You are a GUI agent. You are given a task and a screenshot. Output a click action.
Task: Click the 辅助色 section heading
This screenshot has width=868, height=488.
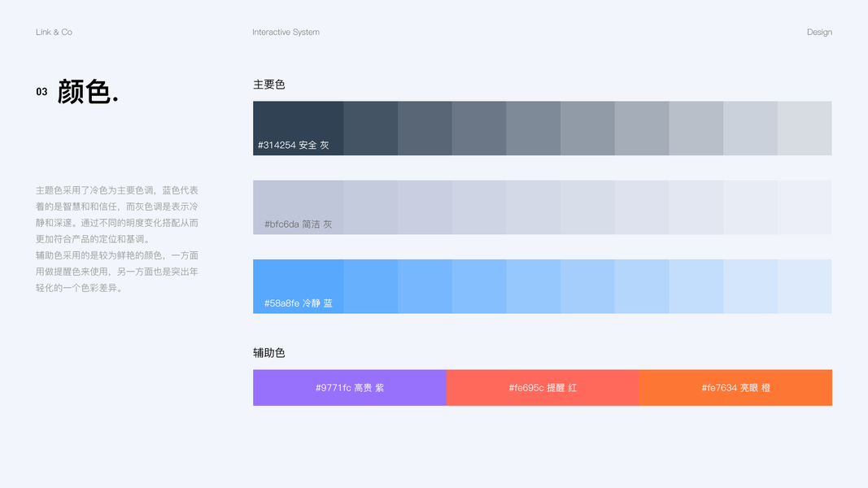pyautogui.click(x=269, y=353)
